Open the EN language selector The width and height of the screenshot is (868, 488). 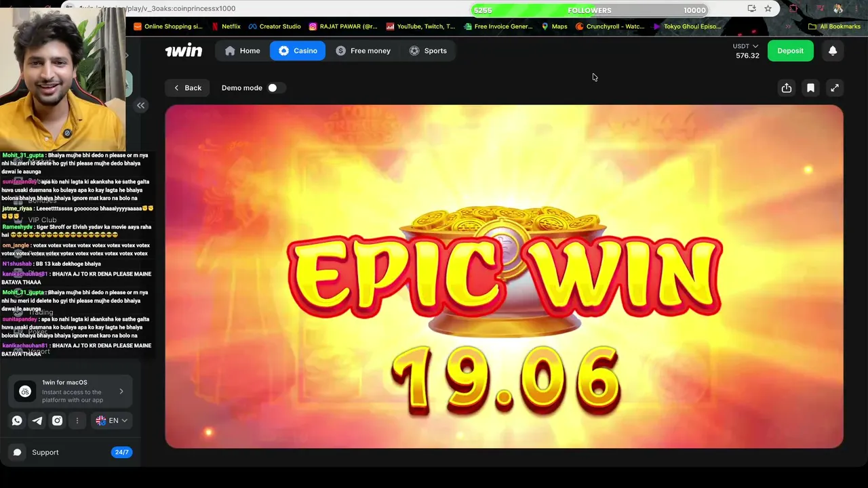point(112,421)
